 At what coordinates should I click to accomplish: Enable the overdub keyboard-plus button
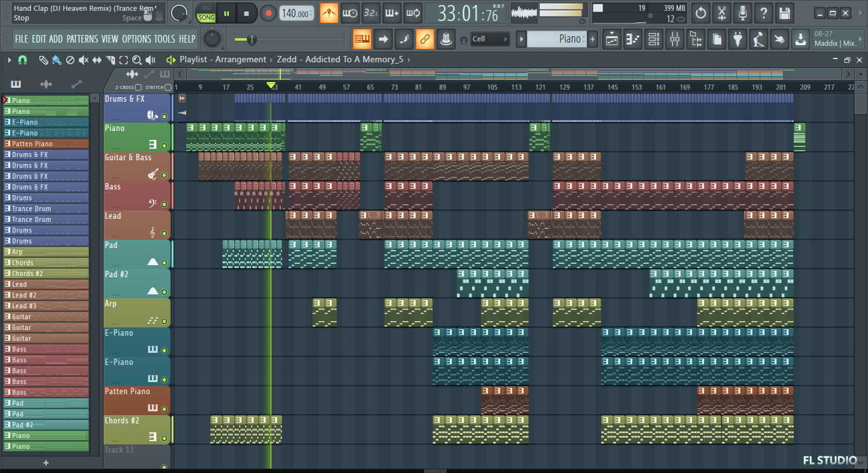point(392,13)
